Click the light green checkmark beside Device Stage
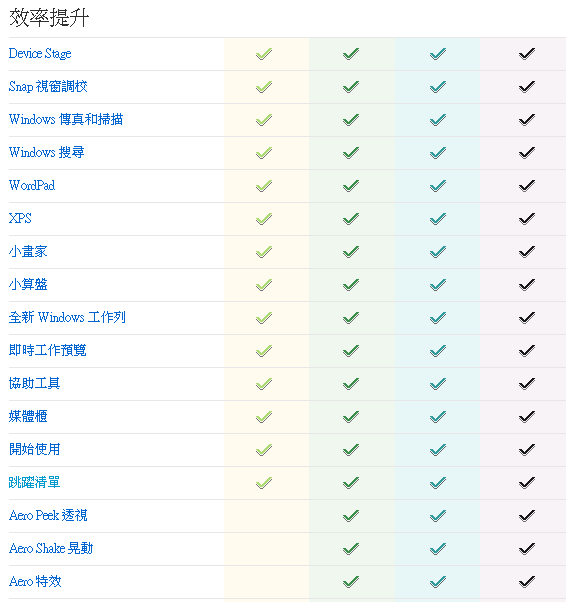The width and height of the screenshot is (571, 602). click(x=264, y=54)
